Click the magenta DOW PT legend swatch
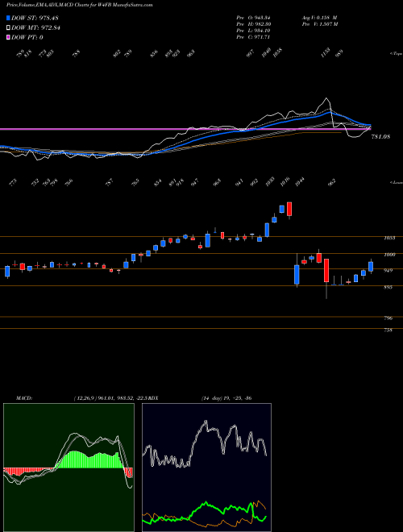 (8, 37)
